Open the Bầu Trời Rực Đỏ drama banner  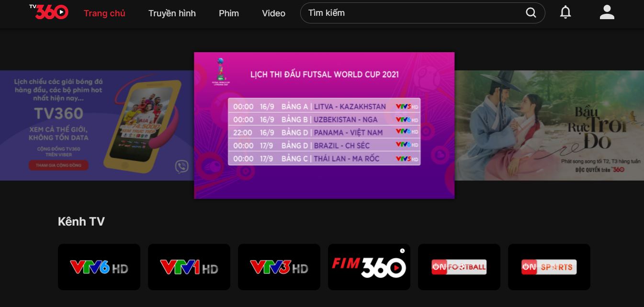549,125
